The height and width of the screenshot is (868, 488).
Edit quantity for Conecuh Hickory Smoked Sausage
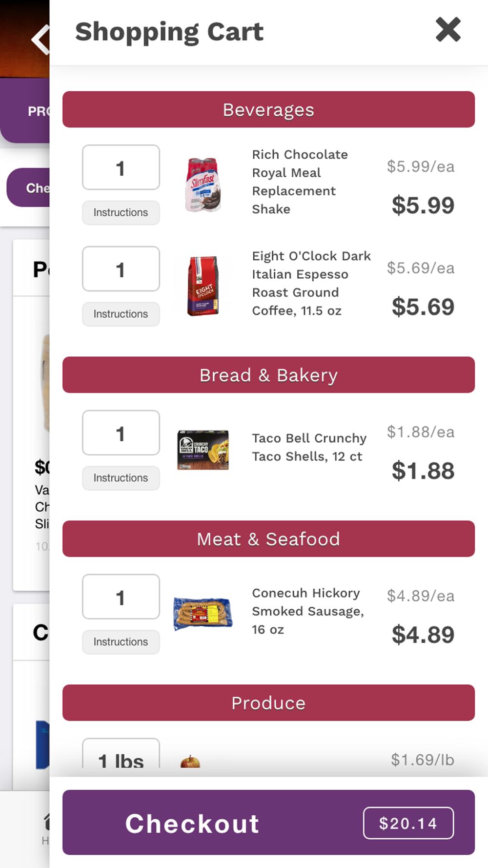click(121, 597)
